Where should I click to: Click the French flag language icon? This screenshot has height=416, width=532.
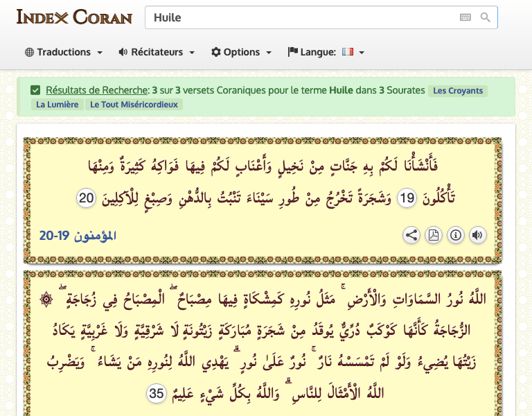pyautogui.click(x=348, y=51)
